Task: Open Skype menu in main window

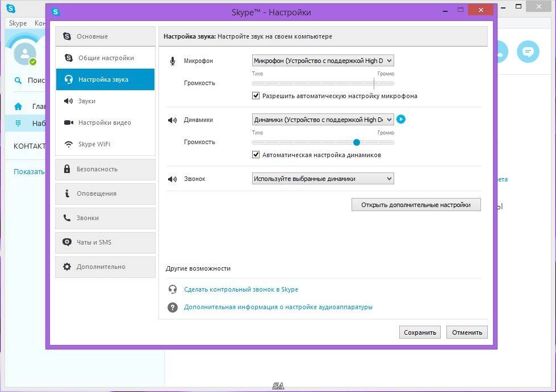Action: click(18, 23)
